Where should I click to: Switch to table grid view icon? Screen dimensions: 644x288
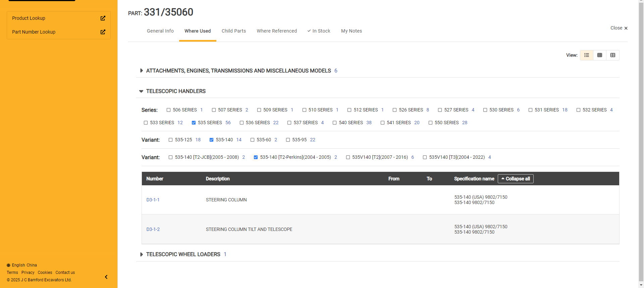pyautogui.click(x=600, y=55)
